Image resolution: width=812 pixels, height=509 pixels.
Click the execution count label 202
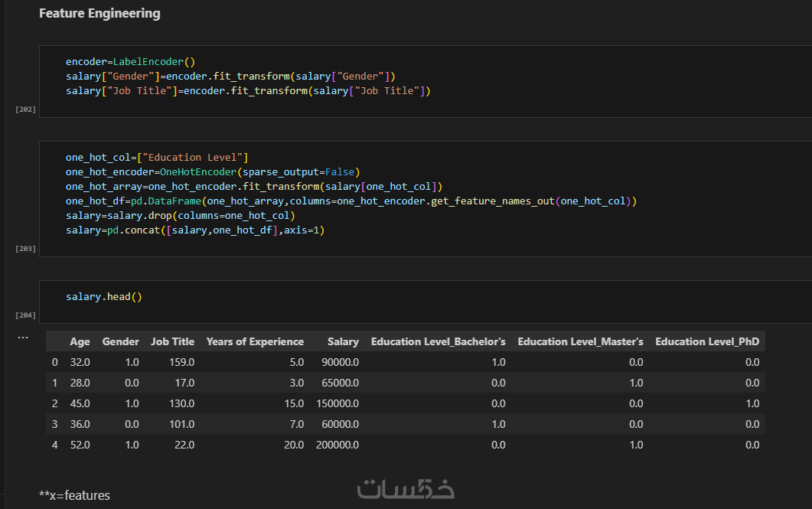[25, 109]
